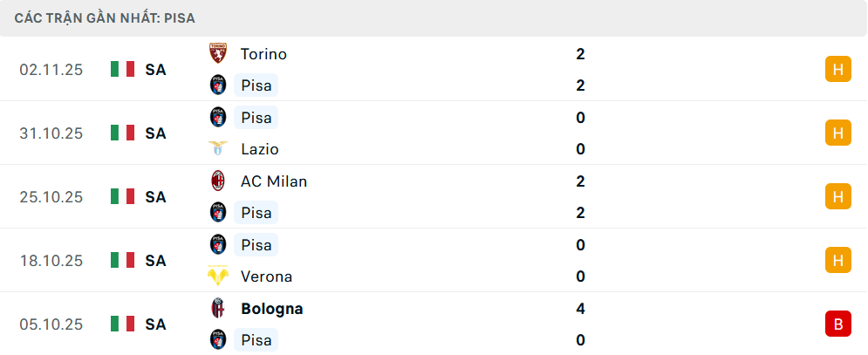
Task: Click the SA league label on 18.10.25
Action: (155, 260)
